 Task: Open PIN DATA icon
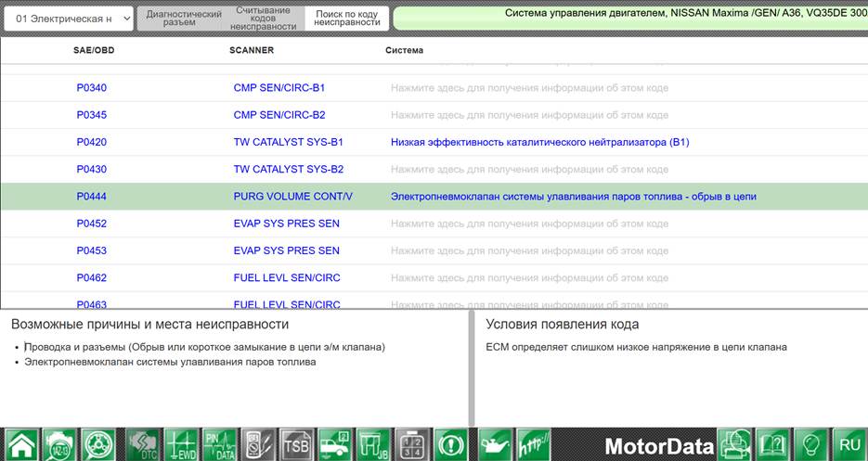point(219,444)
